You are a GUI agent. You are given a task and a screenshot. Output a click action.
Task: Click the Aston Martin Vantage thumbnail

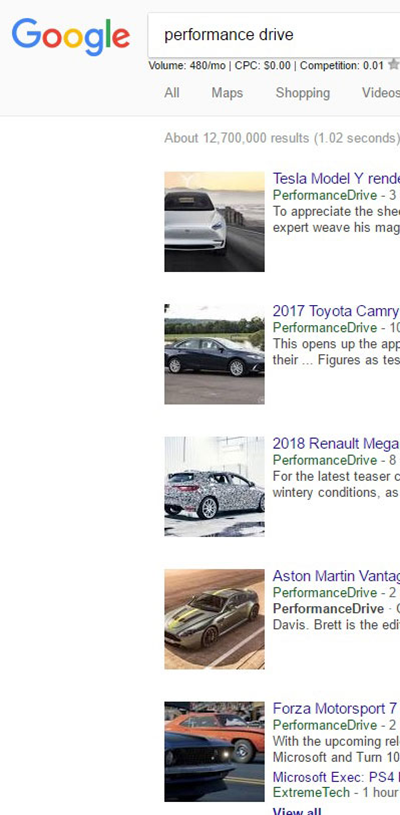tap(215, 620)
